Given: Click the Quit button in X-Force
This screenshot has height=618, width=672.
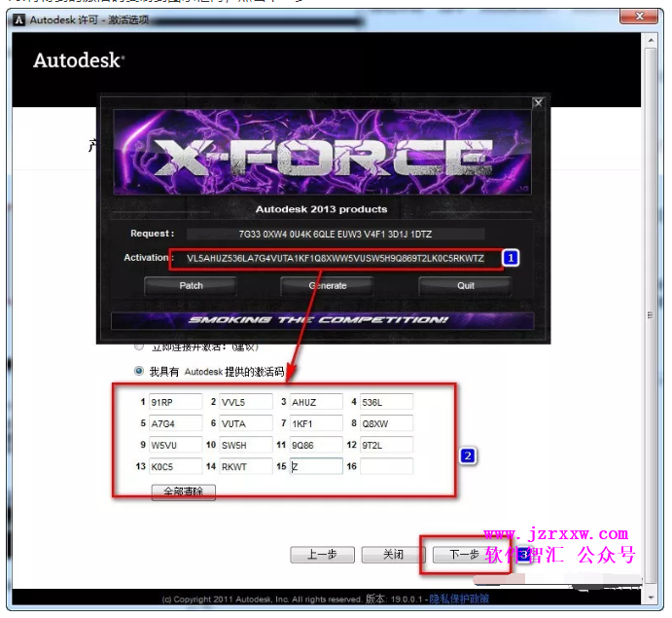Looking at the screenshot, I should point(466,285).
